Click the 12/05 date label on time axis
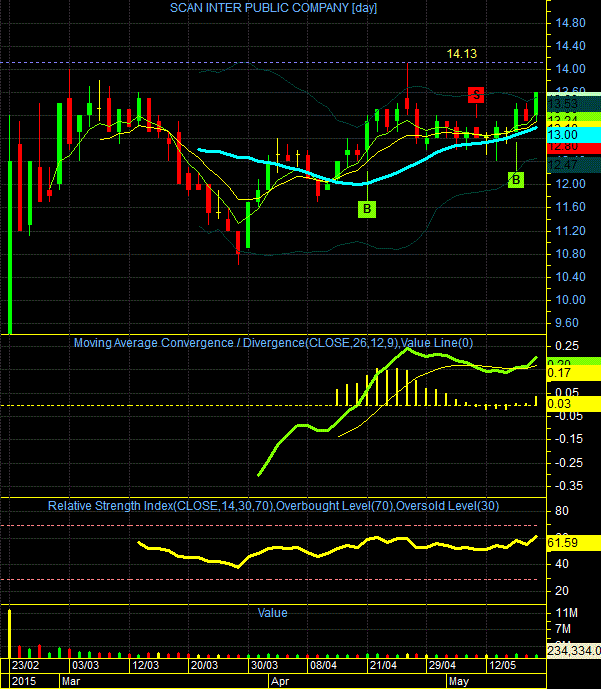This screenshot has width=601, height=689. click(503, 665)
